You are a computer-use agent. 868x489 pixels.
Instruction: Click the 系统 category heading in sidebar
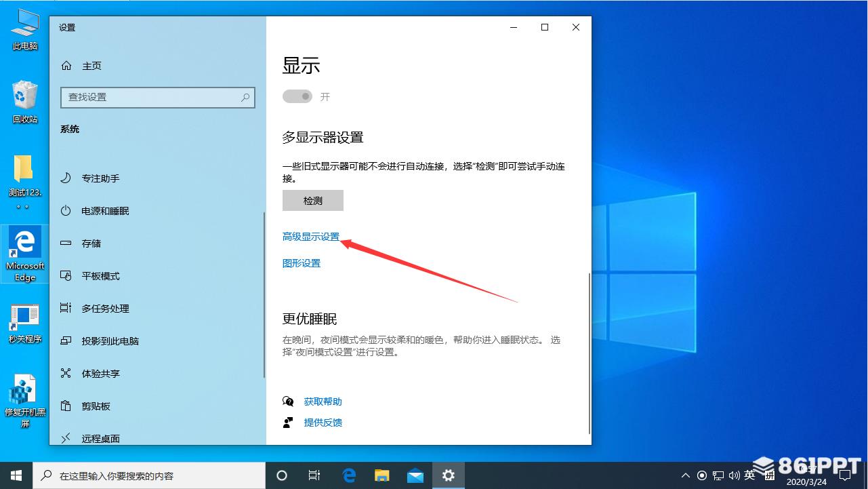tap(70, 129)
